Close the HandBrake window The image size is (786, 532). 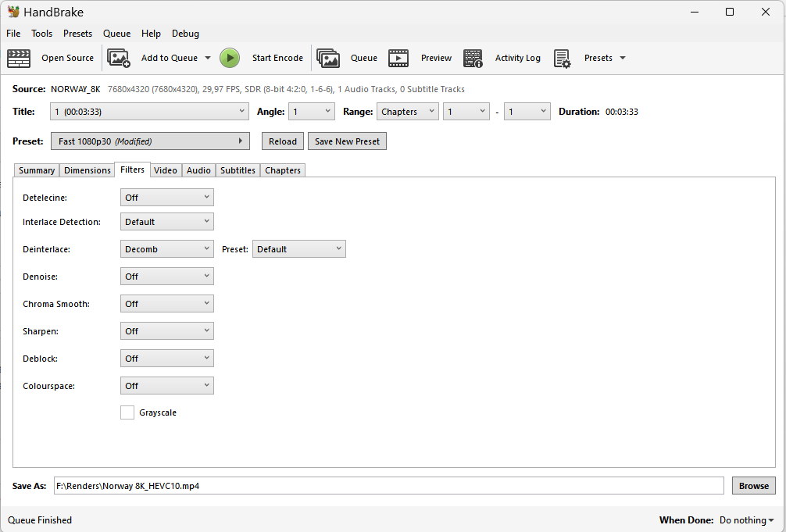point(766,12)
